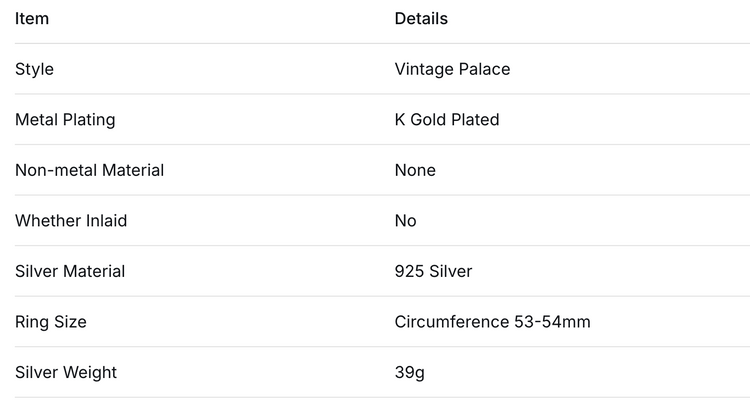Click the 'Non-metal Material' label
Viewport: 750px width, 400px height.
89,170
